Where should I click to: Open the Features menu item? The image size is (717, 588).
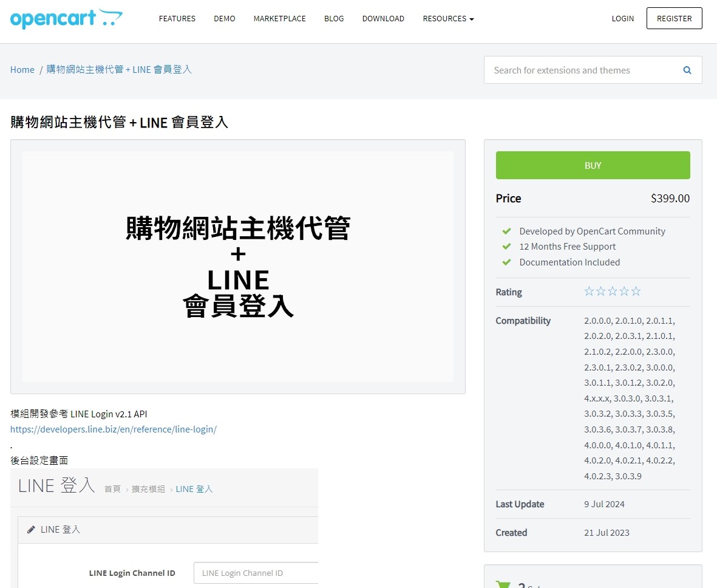(x=177, y=19)
